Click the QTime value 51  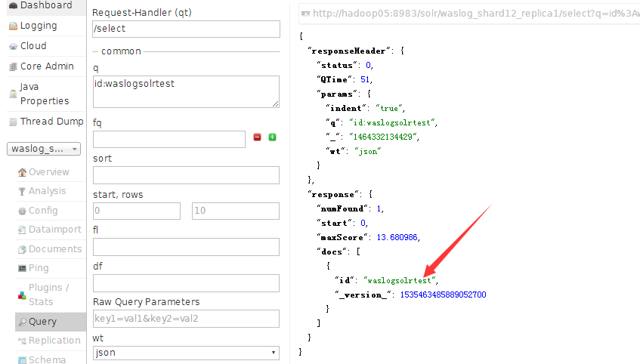(x=365, y=79)
